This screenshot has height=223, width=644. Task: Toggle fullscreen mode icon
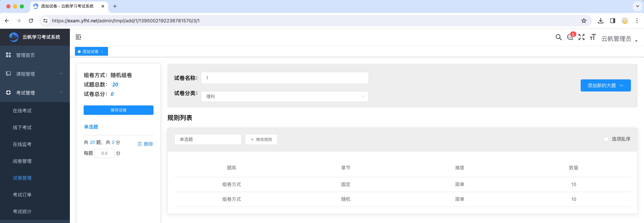[x=582, y=37]
